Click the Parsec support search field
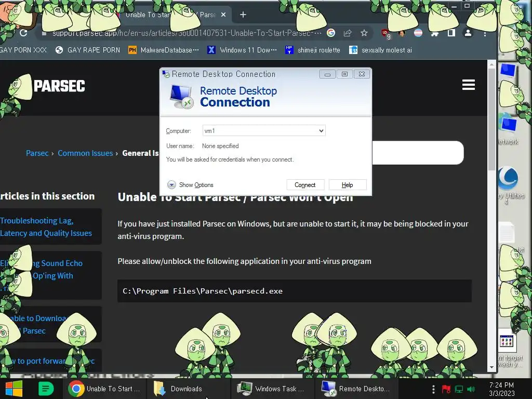 418,153
